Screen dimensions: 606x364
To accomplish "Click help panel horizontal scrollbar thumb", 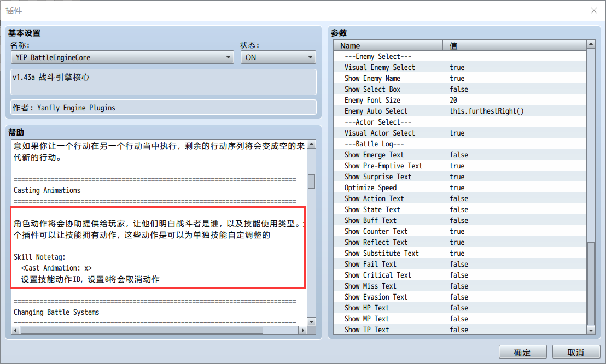I will point(142,330).
